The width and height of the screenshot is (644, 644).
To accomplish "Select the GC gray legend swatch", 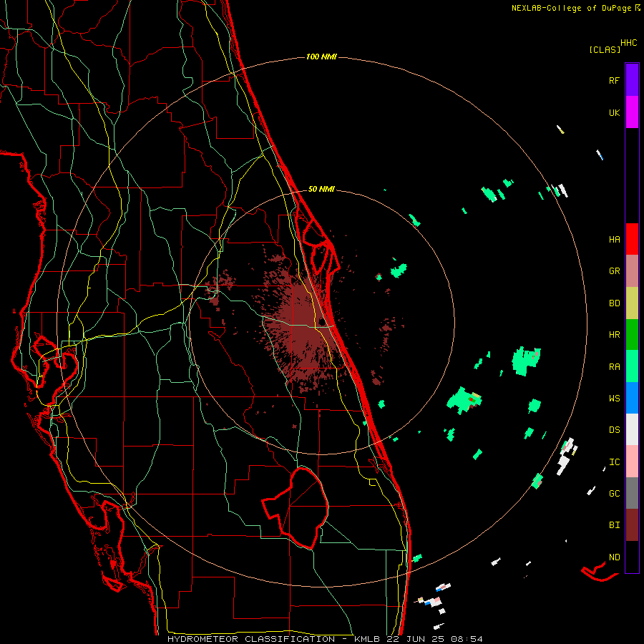I will pyautogui.click(x=632, y=493).
